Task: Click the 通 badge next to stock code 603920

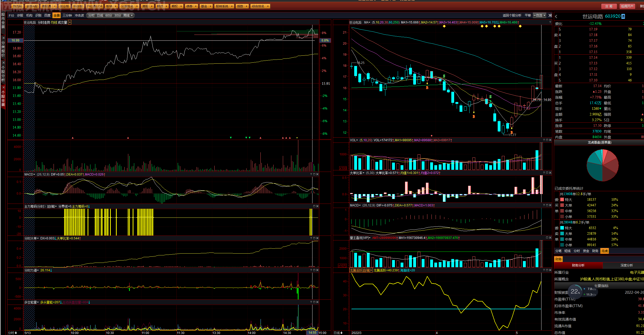Action: click(623, 16)
